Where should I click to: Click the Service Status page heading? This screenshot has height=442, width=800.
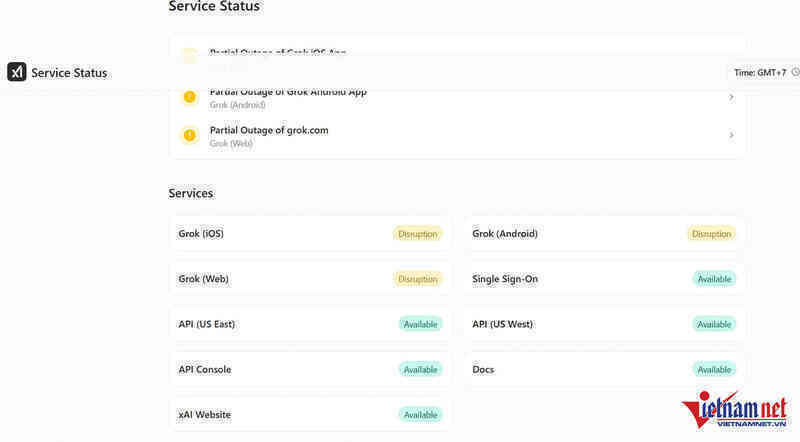214,6
